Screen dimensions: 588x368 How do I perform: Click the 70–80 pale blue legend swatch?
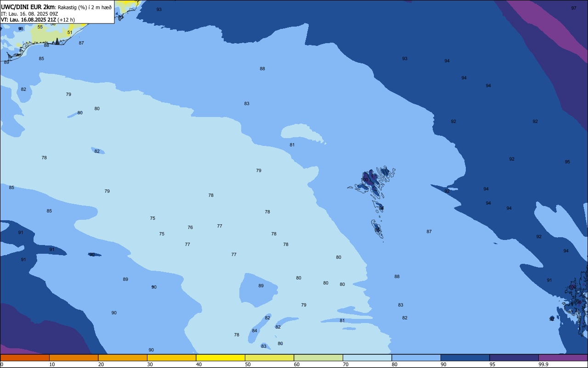pyautogui.click(x=367, y=357)
